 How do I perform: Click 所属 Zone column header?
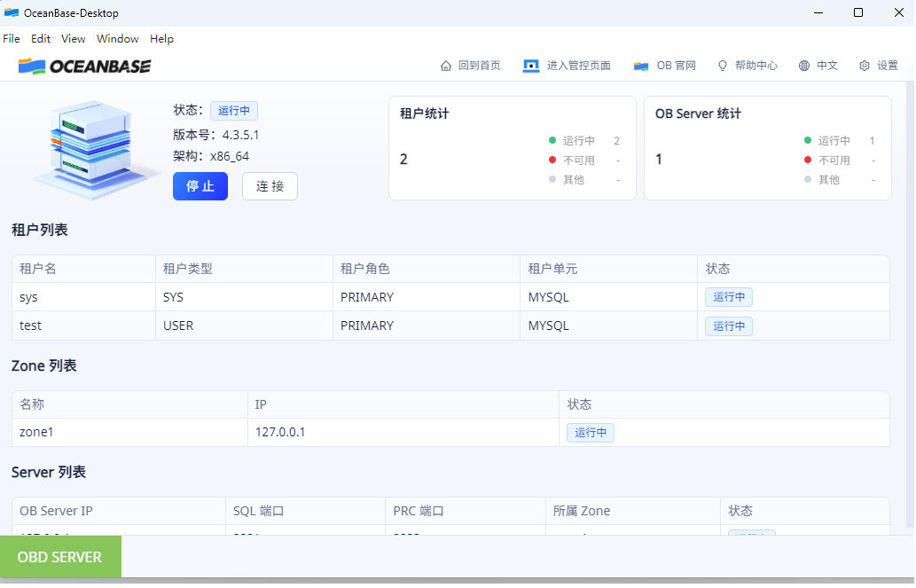(x=632, y=511)
